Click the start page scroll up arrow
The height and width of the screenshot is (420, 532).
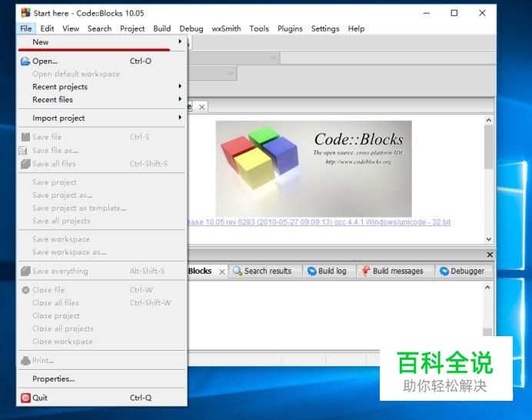489,120
